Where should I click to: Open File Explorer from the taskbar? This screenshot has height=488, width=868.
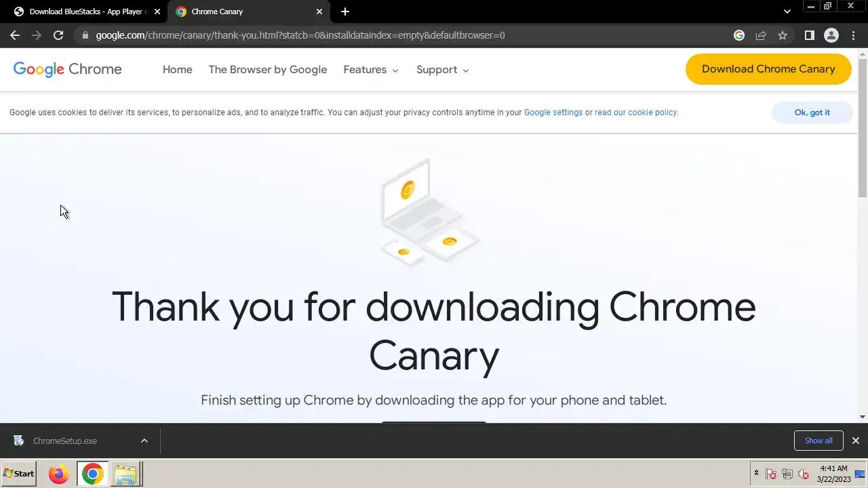click(125, 474)
